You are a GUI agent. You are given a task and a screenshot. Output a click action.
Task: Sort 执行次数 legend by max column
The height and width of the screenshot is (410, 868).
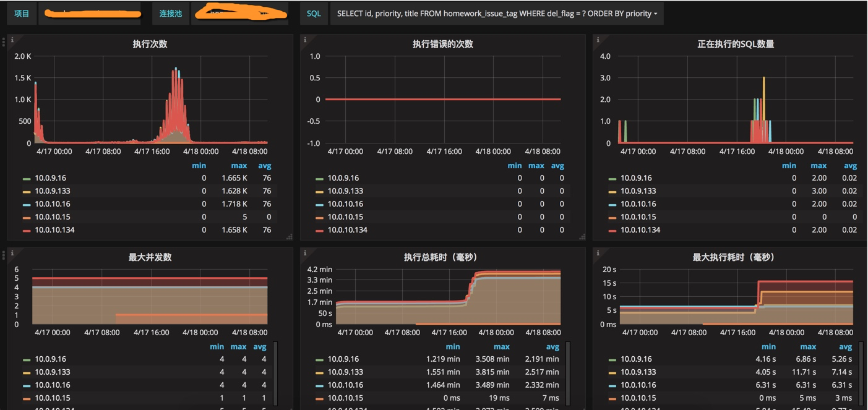click(239, 166)
